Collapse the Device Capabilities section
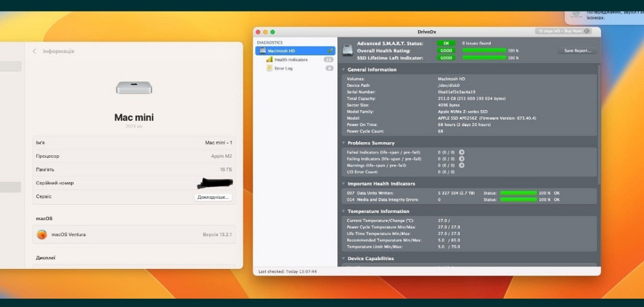 [x=344, y=259]
